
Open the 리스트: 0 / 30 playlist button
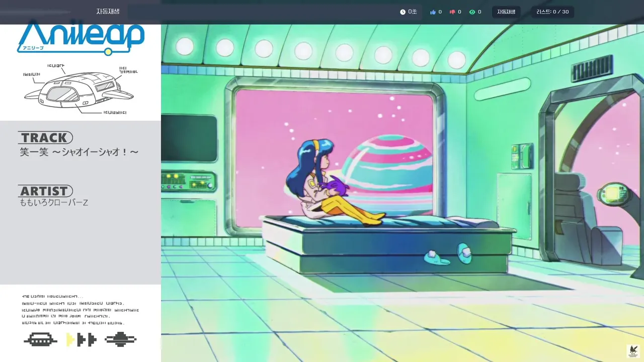[x=552, y=12]
